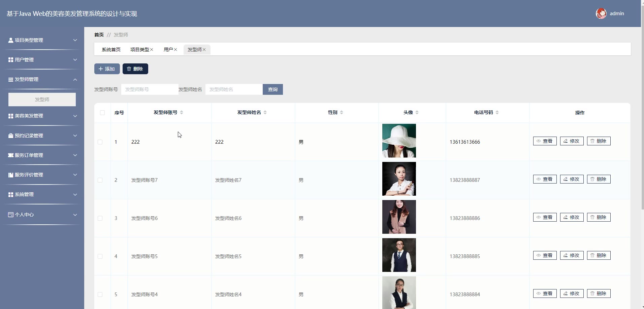Expand 个人中心 menu chevron
This screenshot has height=309, width=644.
[75, 215]
